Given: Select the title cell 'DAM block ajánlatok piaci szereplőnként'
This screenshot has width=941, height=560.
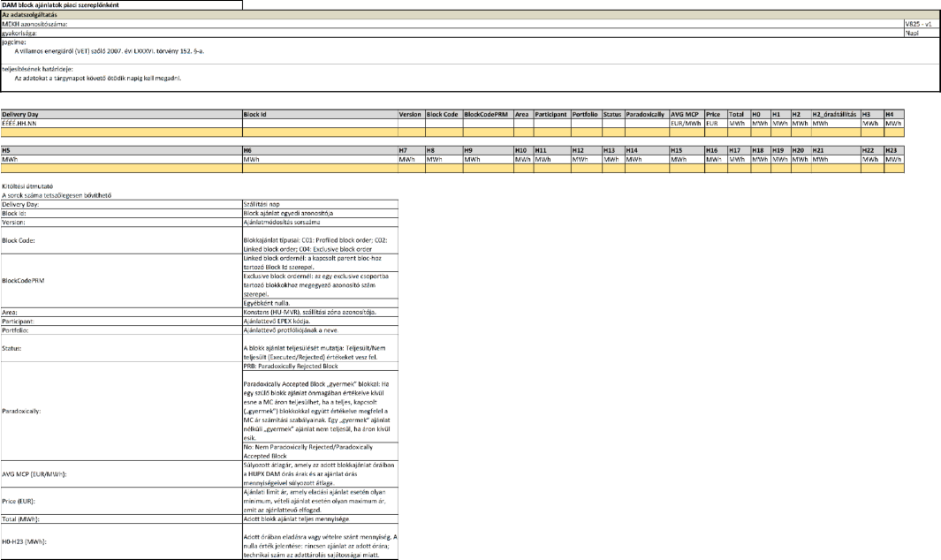Looking at the screenshot, I should coord(121,4).
